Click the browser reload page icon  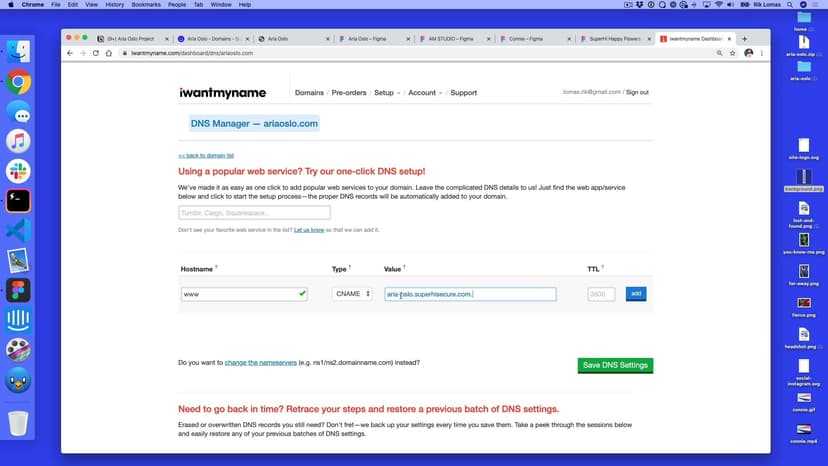point(95,53)
